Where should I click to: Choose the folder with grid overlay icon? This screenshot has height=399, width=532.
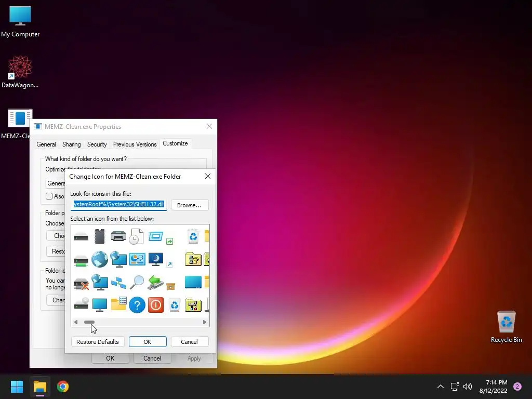(x=118, y=303)
